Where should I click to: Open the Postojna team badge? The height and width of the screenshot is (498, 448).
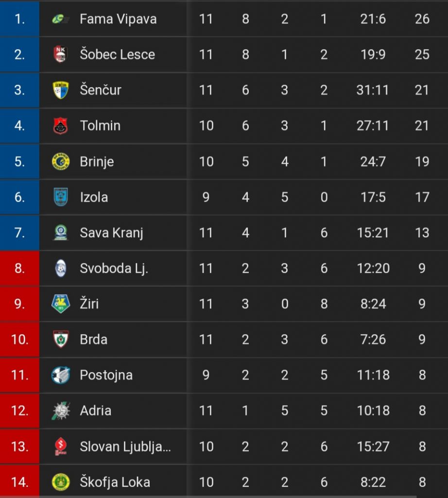coord(61,375)
